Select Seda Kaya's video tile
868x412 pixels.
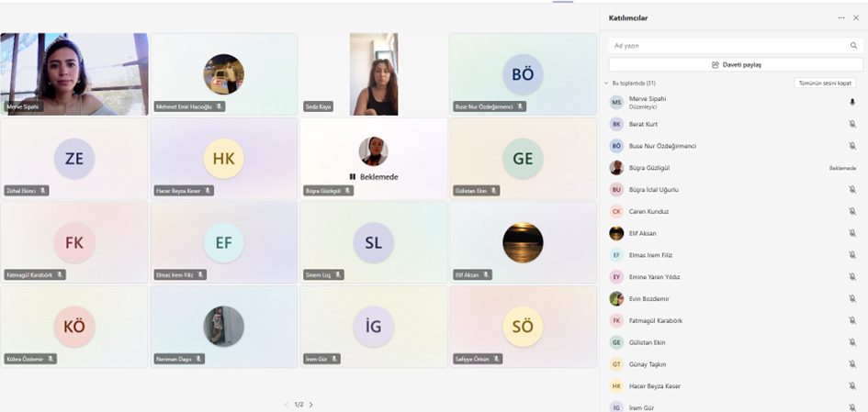click(x=373, y=73)
